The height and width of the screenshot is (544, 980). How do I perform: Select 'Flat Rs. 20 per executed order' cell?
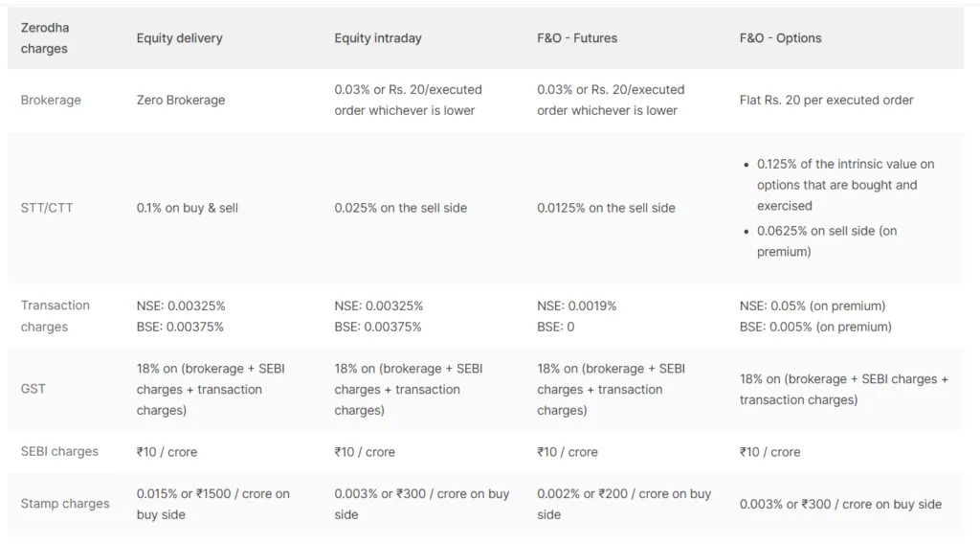pos(826,100)
